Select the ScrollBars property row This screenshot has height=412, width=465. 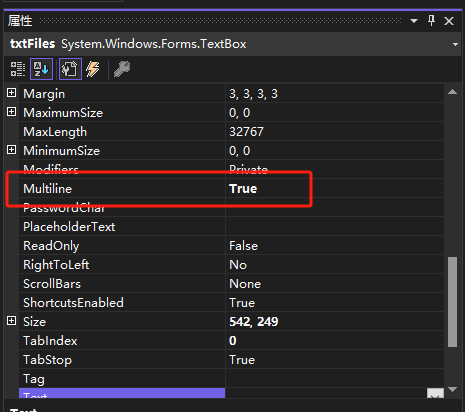click(231, 284)
